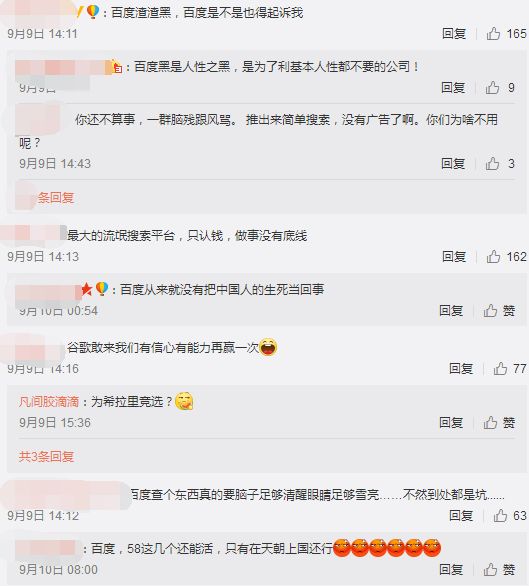Like the comment with 165 likes
Image resolution: width=529 pixels, height=586 pixels.
click(x=506, y=34)
